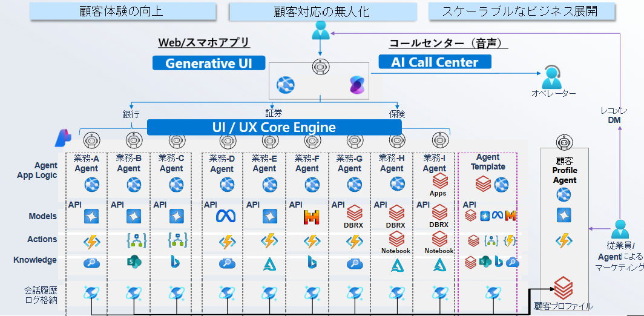This screenshot has height=316, width=644.
Task: Click the 業務-B Agent title
Action: point(128,163)
